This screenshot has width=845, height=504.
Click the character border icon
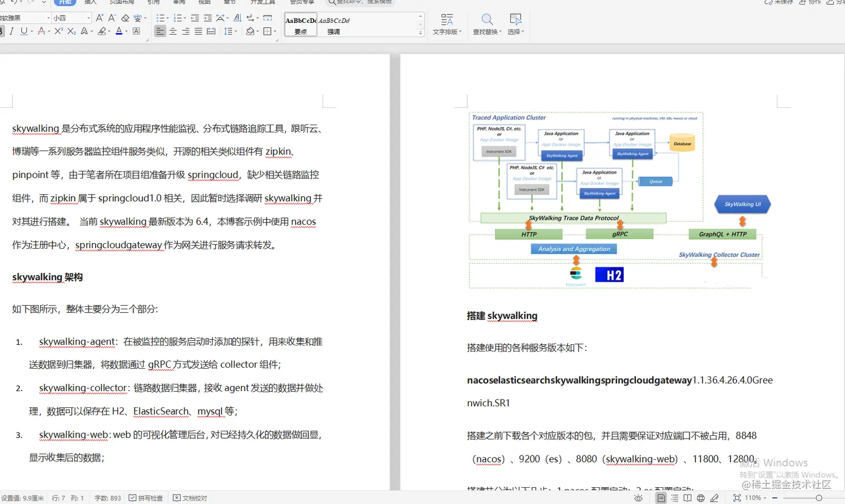[136, 31]
